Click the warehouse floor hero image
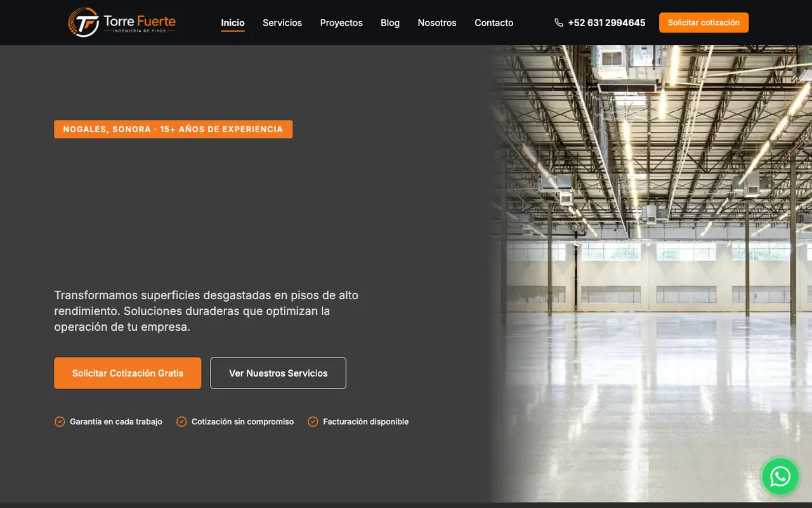This screenshot has width=812, height=508. (x=651, y=274)
